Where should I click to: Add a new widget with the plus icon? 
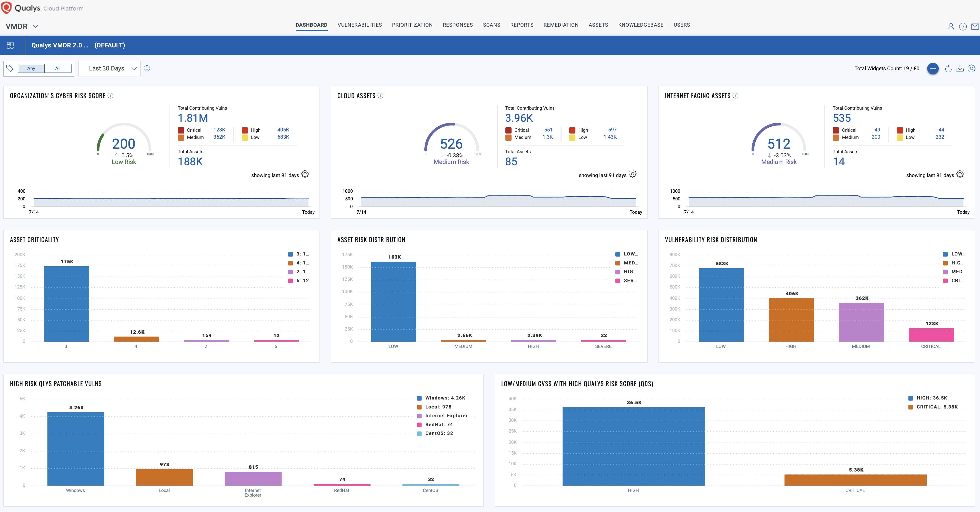[933, 68]
